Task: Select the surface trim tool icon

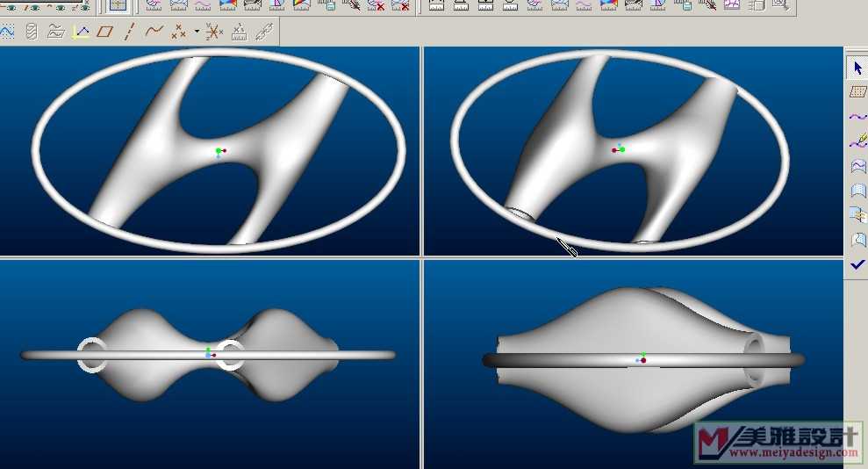Action: point(857,240)
